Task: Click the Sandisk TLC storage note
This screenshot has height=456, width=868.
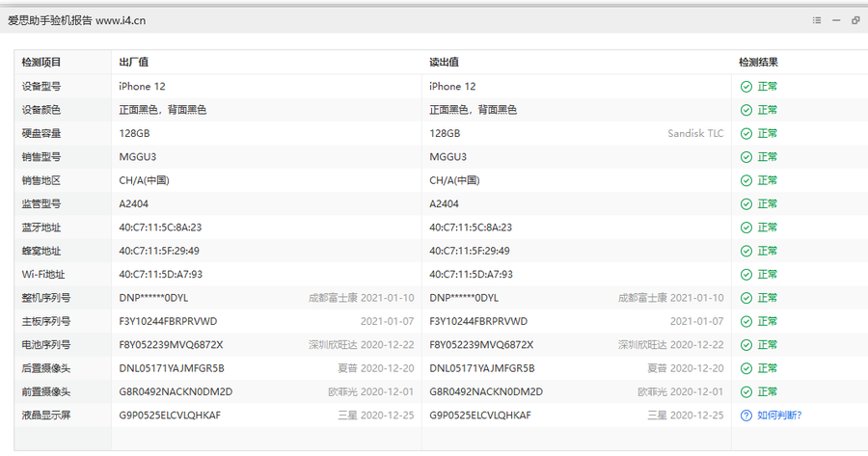Action: (x=695, y=133)
